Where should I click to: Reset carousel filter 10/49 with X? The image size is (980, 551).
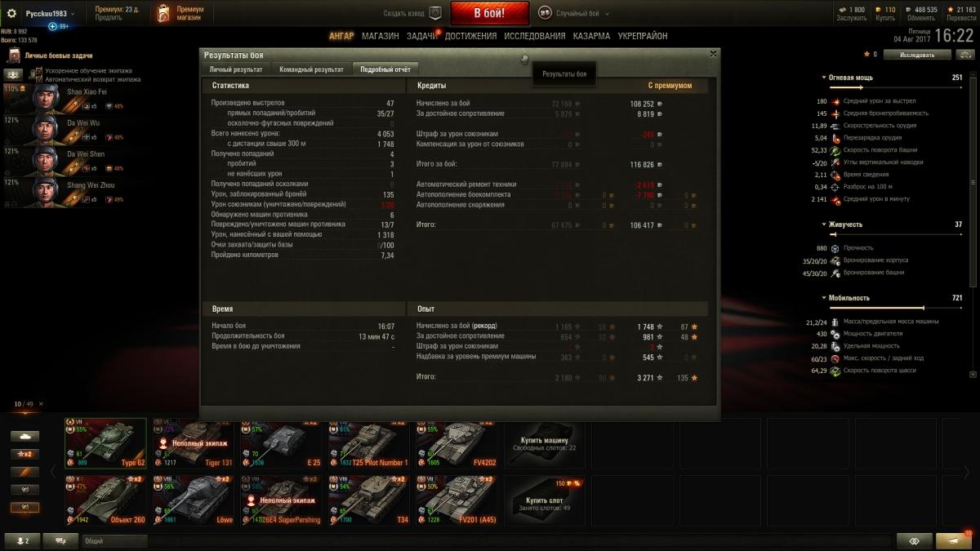tap(42, 404)
